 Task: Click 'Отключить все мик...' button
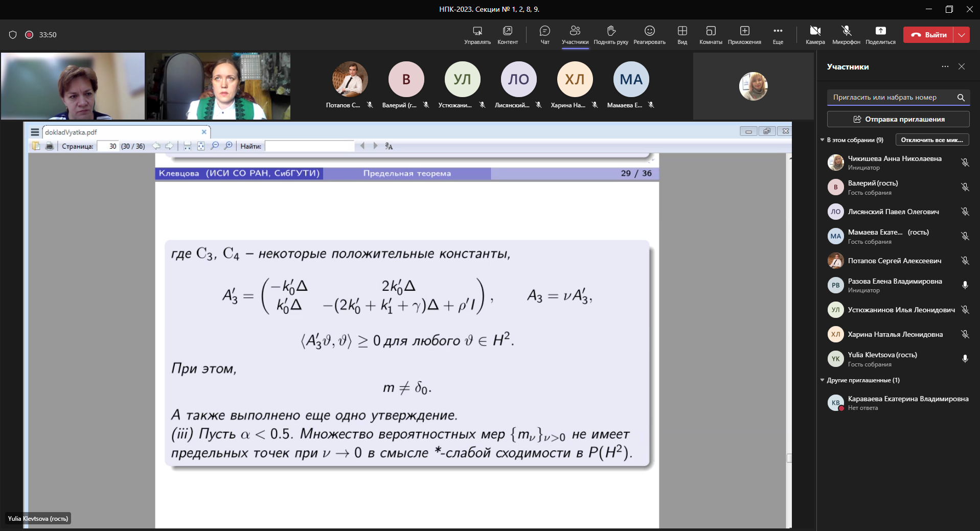click(x=931, y=140)
